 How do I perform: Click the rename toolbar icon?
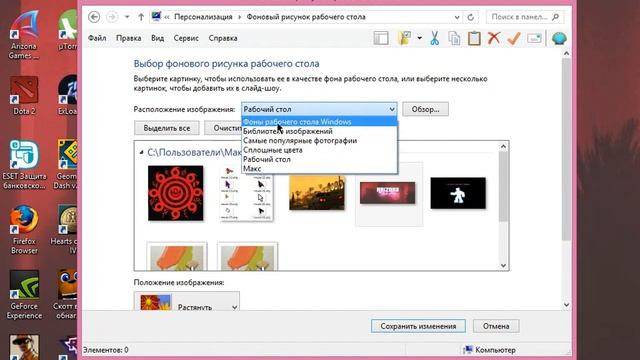click(x=534, y=38)
